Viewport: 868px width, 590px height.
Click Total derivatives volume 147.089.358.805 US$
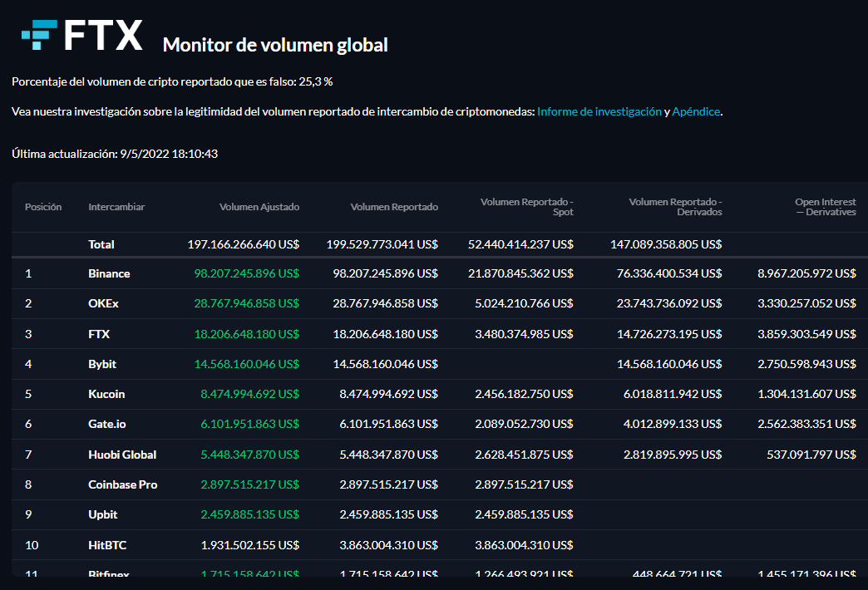[x=666, y=244]
